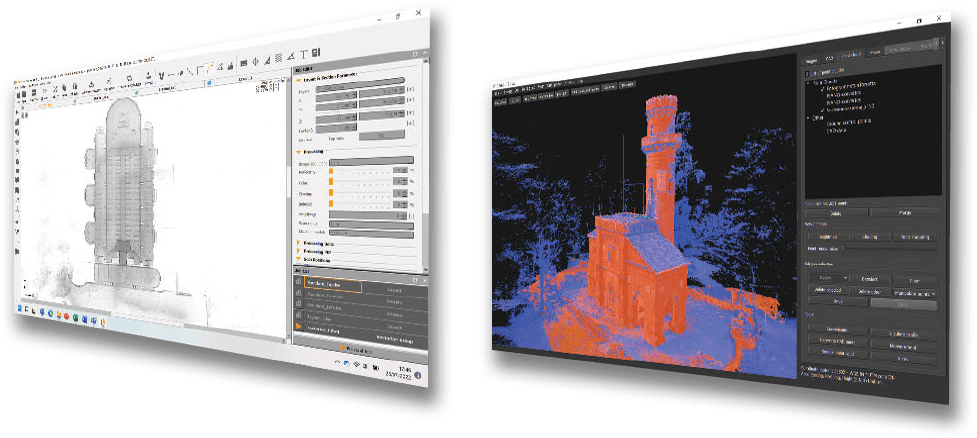The image size is (977, 438).
Task: Open the selection shape dropdown in dark window
Action: coord(827,277)
